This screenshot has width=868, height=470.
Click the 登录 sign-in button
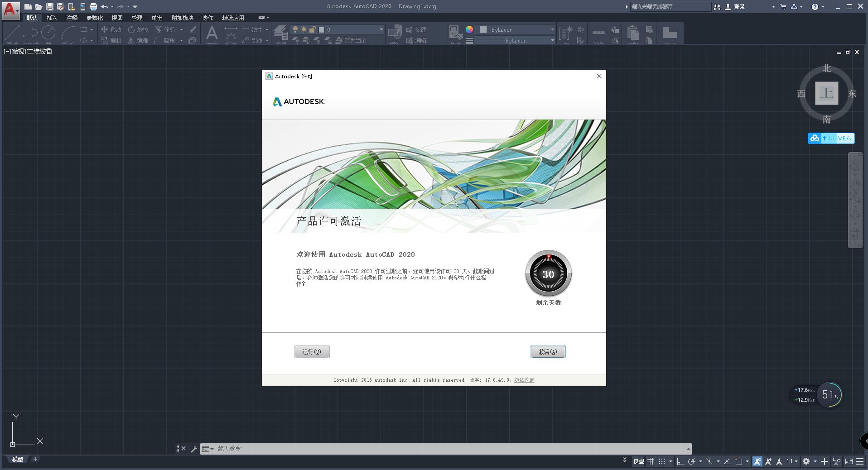pos(735,7)
